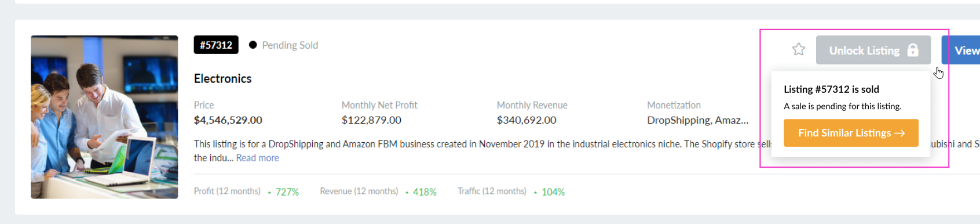The image size is (980, 224).
Task: Click the #57312 listing ID badge
Action: (x=216, y=45)
